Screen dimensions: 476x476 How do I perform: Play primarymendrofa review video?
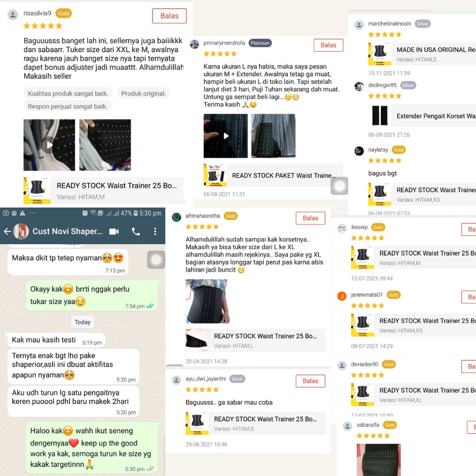pos(225,136)
